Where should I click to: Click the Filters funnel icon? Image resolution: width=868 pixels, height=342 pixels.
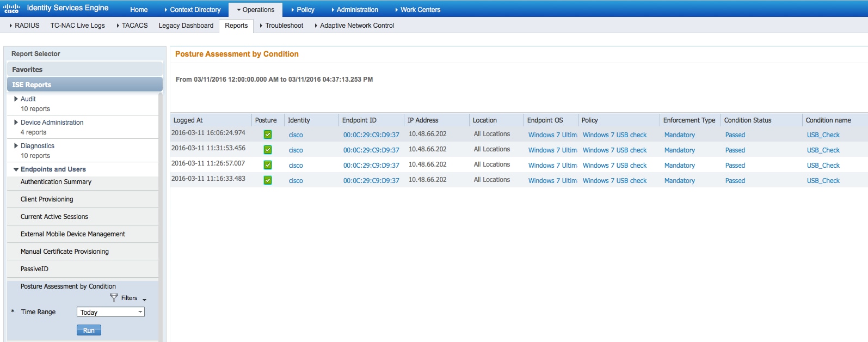[114, 298]
